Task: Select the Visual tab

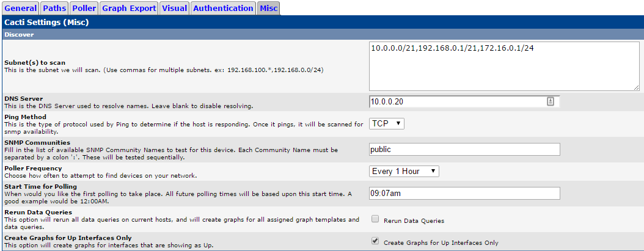Action: click(x=175, y=8)
